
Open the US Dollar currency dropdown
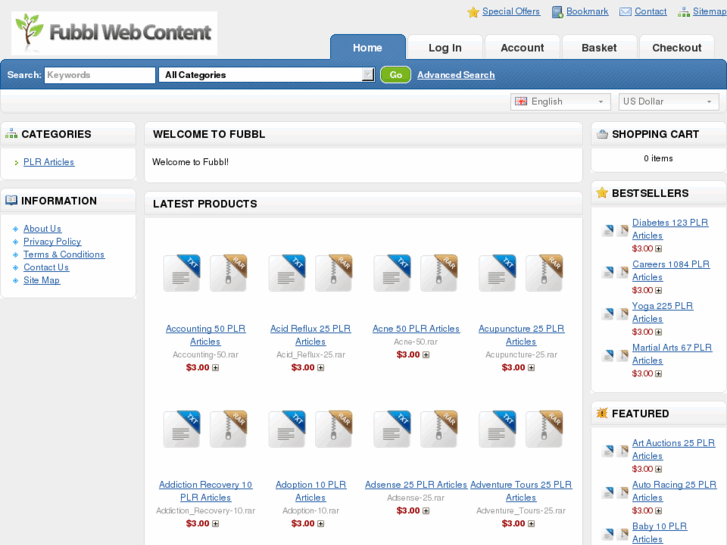pos(669,102)
